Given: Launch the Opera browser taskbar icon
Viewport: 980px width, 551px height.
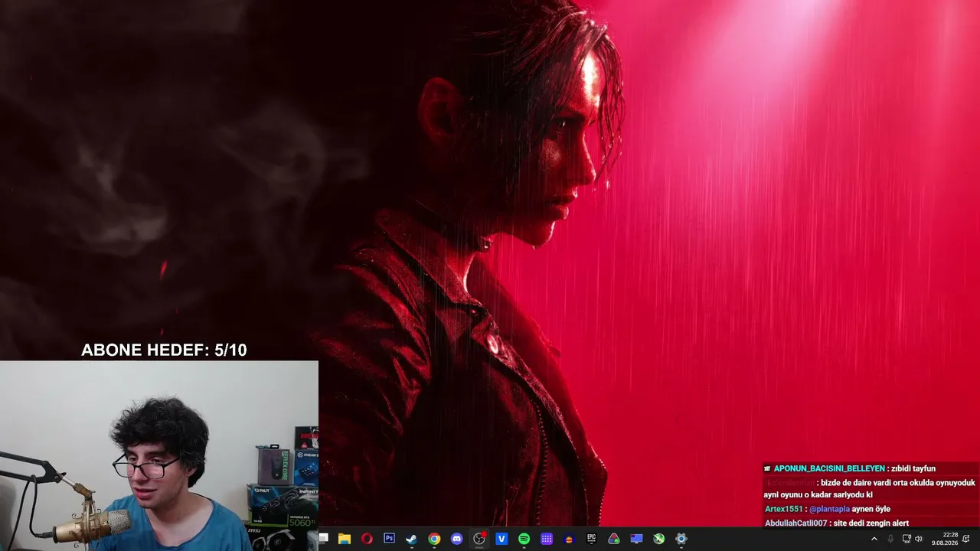Looking at the screenshot, I should [x=367, y=539].
